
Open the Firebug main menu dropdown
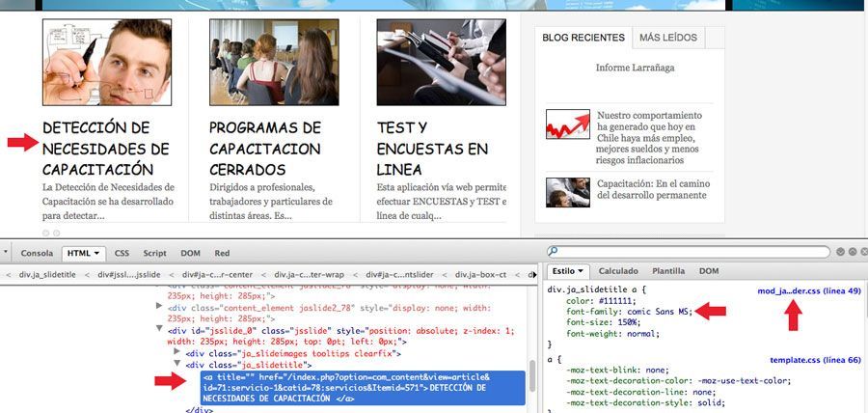point(6,253)
